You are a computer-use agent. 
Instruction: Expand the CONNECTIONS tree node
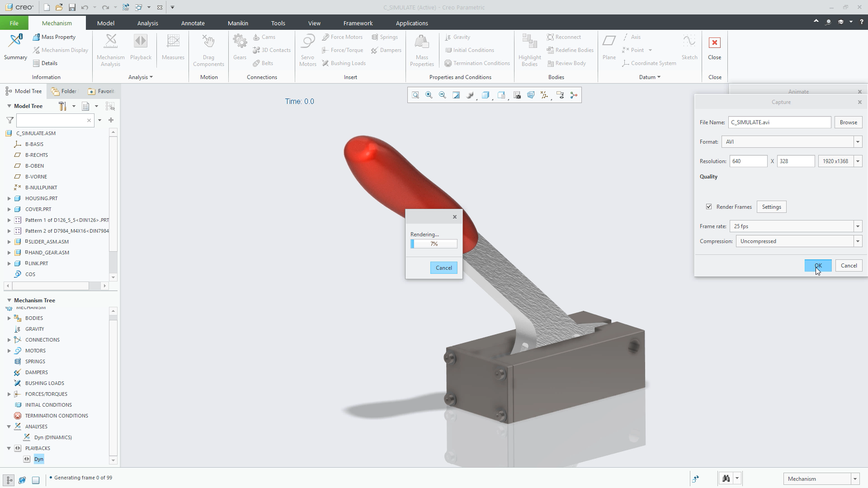pos(9,340)
